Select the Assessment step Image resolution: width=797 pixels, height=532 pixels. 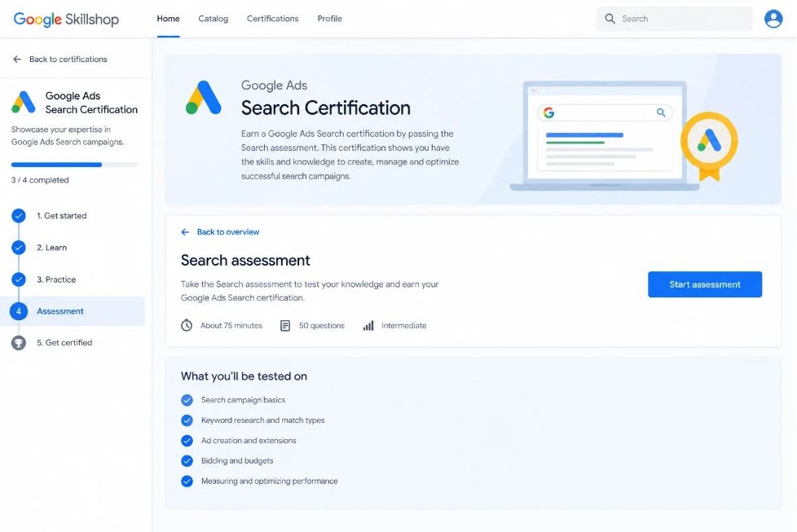click(60, 311)
